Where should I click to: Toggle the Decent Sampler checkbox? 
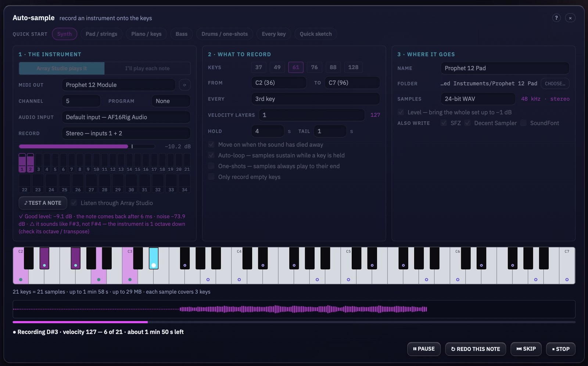pyautogui.click(x=467, y=123)
